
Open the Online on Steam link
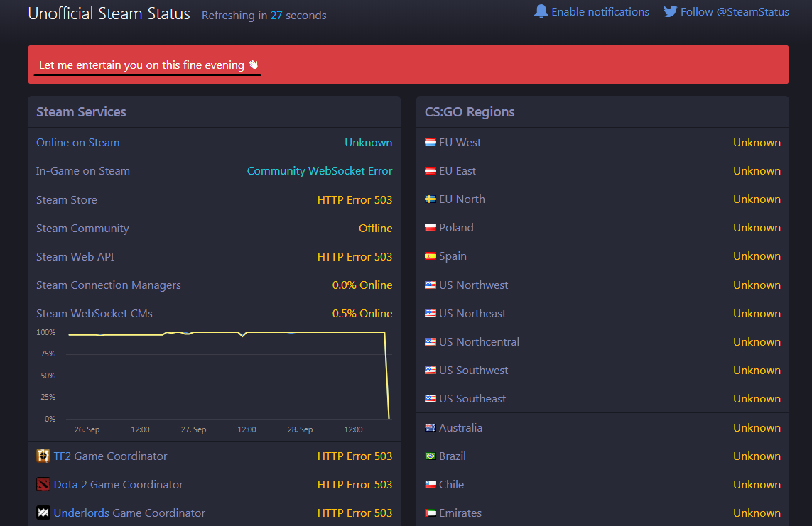click(x=78, y=142)
